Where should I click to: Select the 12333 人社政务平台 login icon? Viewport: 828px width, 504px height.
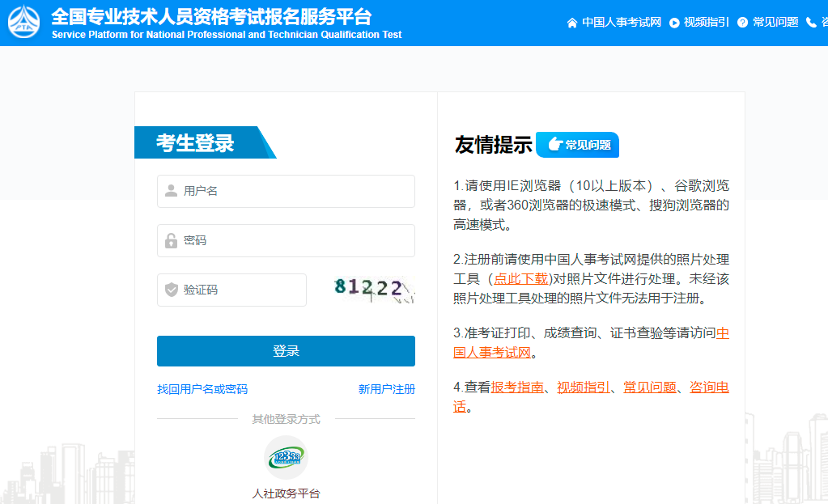point(285,456)
